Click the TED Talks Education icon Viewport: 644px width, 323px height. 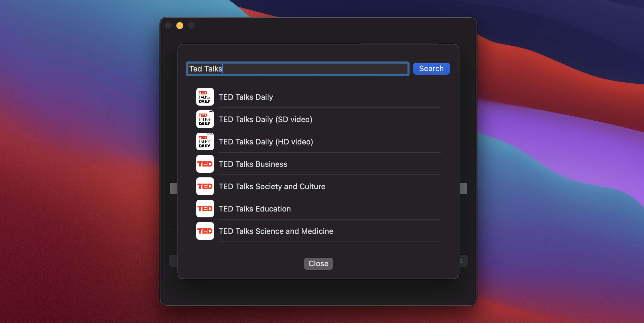coord(205,209)
